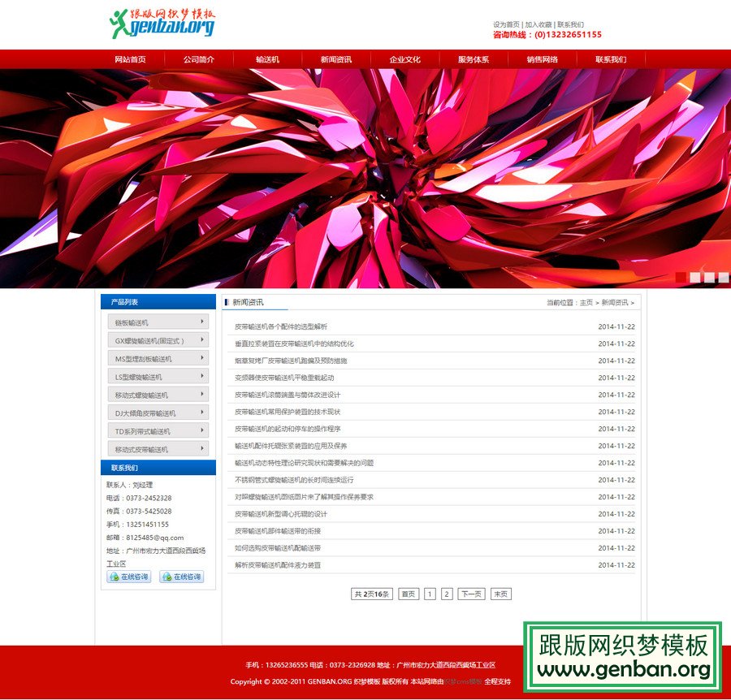The image size is (731, 700).
Task: Open 销售网络 in the navigation bar
Action: coord(542,59)
